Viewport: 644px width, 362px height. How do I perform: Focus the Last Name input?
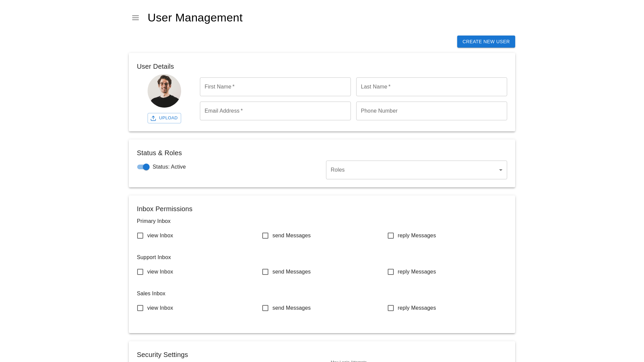431,87
